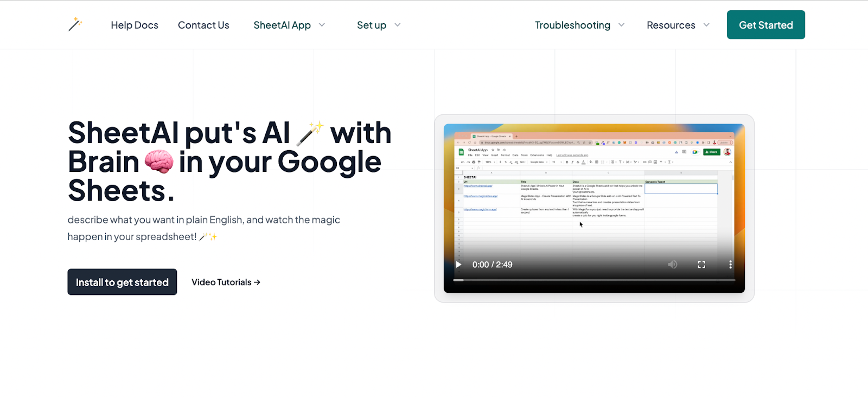Click the magic wand logo icon
This screenshot has width=868, height=399.
pyautogui.click(x=75, y=24)
